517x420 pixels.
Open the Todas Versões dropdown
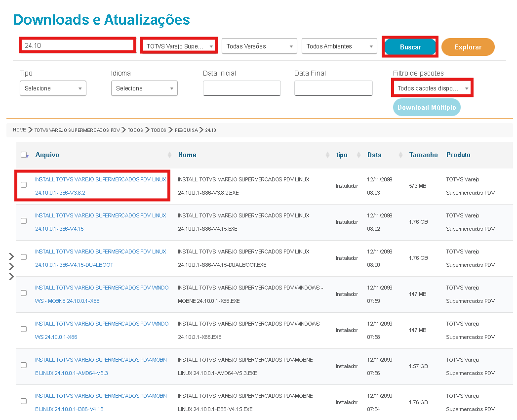259,46
